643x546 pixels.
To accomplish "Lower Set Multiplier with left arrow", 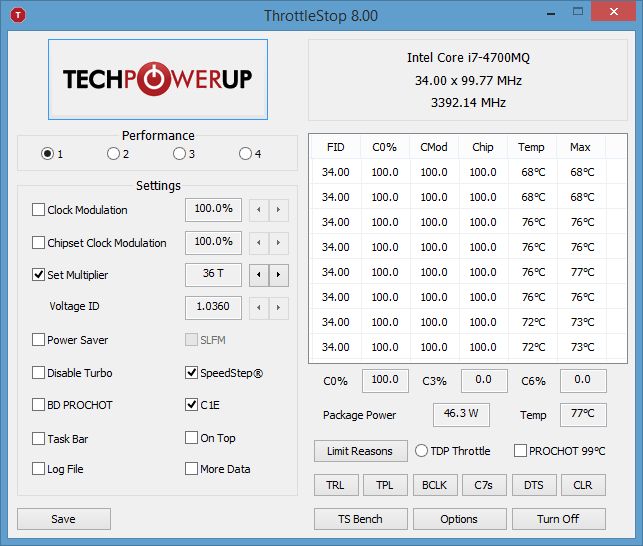I will [258, 275].
